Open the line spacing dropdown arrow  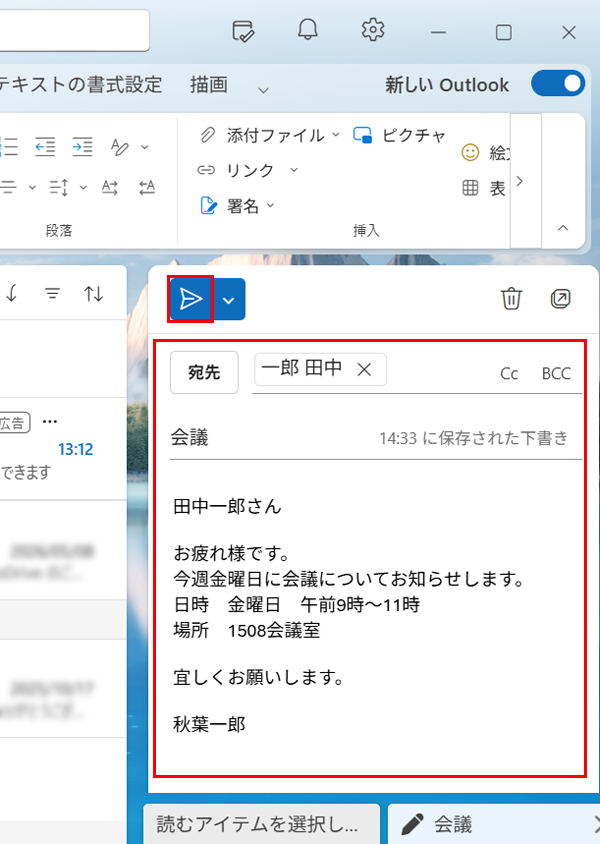[83, 187]
